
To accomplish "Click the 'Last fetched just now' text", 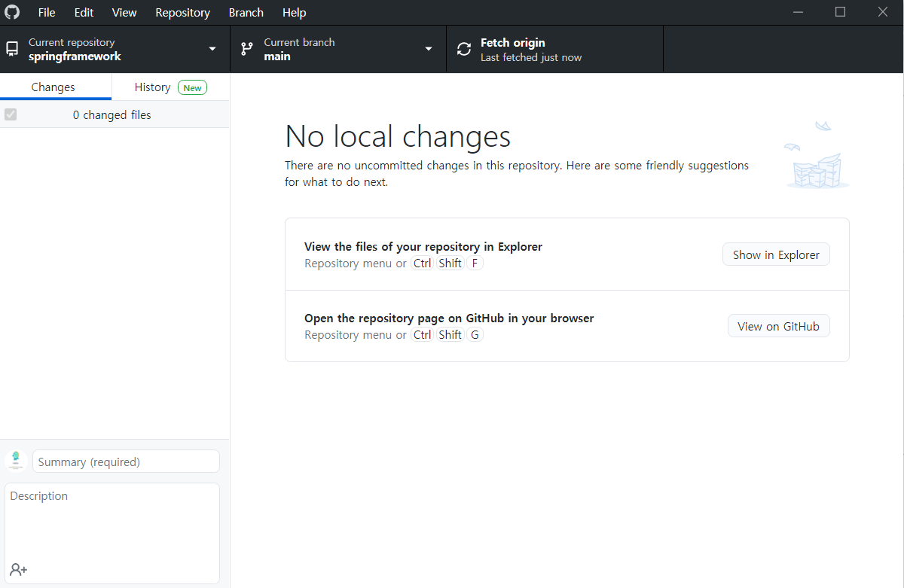I will click(x=531, y=57).
